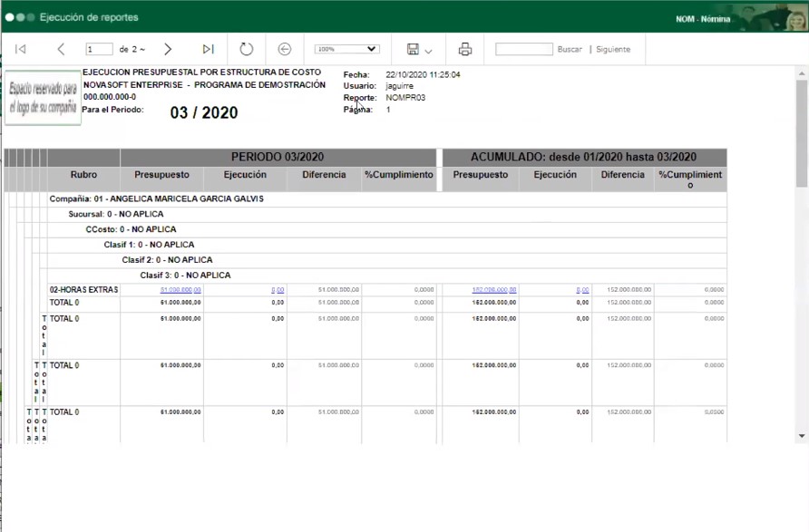Click period Ejecución value link for 02-HORAS EXTRAS
The height and width of the screenshot is (532, 809).
coord(278,290)
